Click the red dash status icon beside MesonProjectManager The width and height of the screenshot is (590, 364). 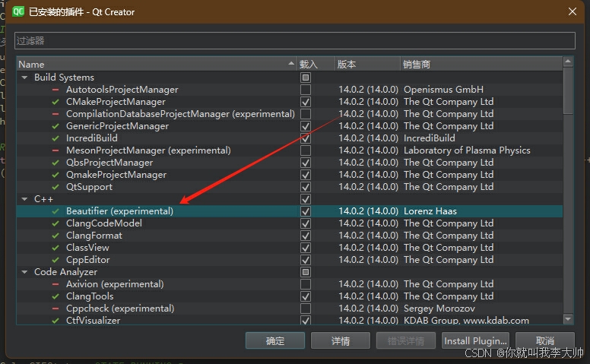[x=56, y=150]
